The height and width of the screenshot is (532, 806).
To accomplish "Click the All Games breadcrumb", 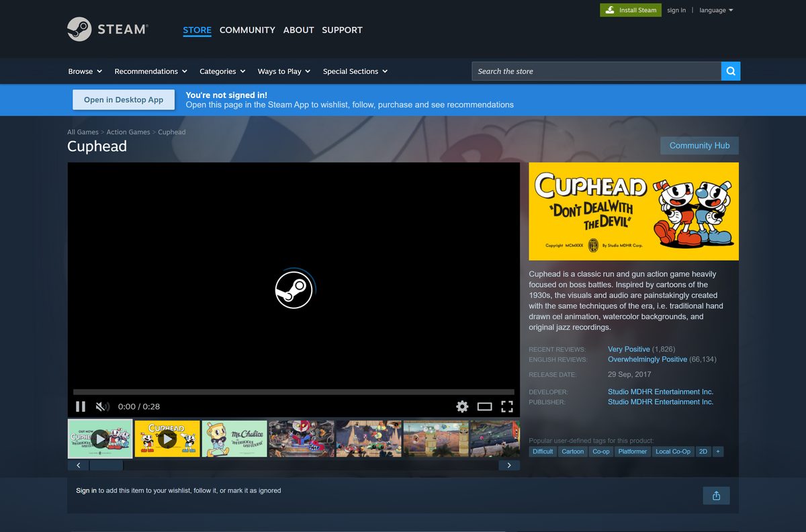I will tap(83, 132).
